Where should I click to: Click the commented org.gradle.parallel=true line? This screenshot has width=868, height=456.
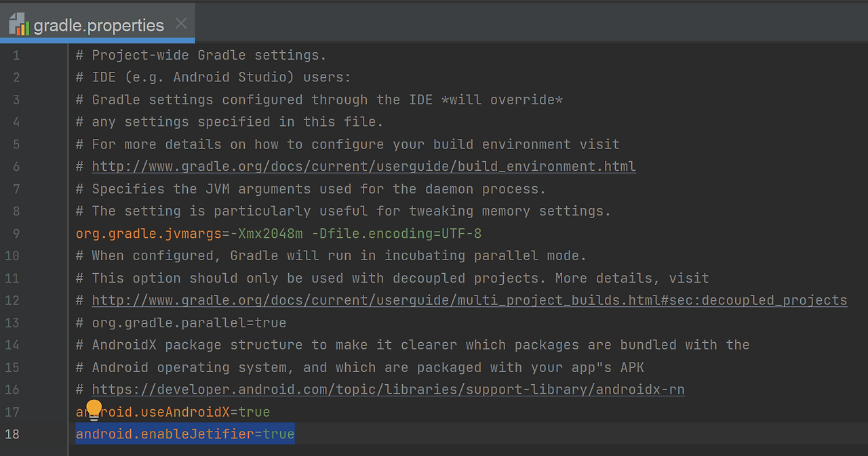click(x=181, y=323)
